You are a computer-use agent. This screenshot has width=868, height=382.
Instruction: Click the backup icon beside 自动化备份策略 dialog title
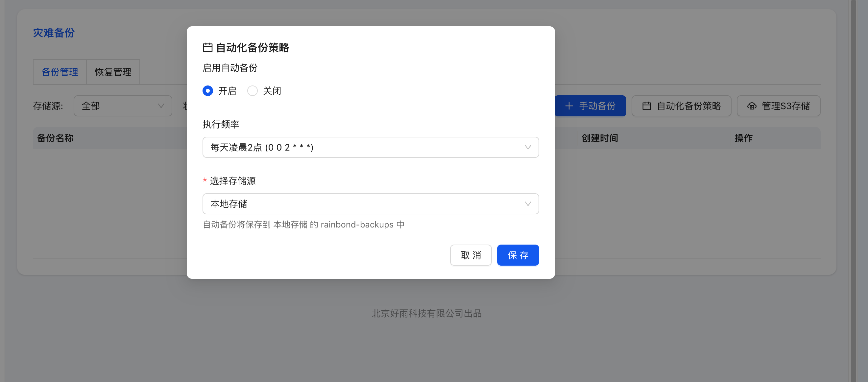(208, 47)
